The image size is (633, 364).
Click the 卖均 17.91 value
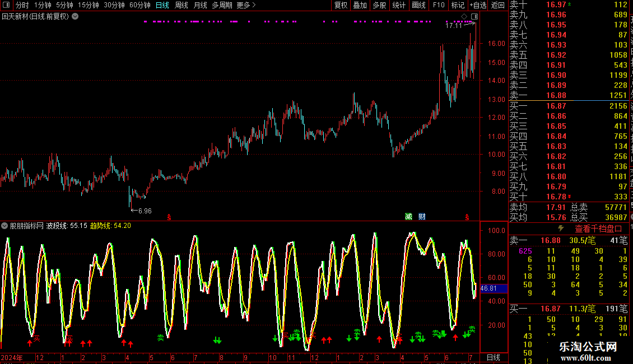click(556, 207)
